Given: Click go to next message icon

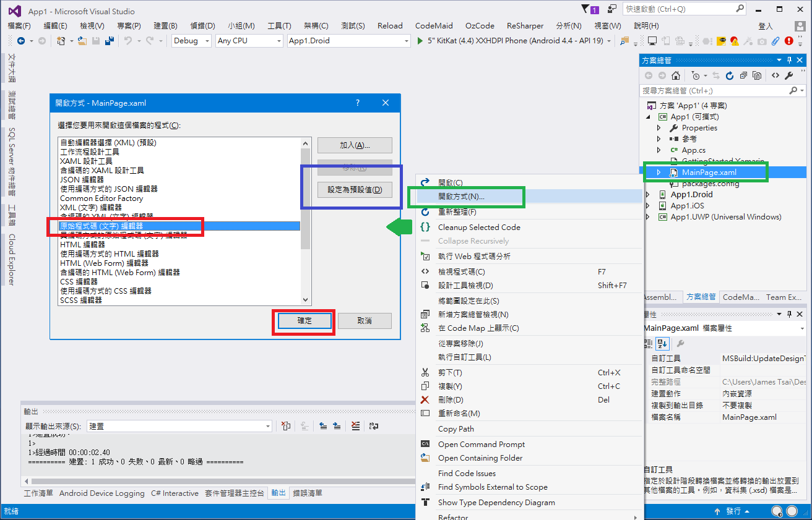Looking at the screenshot, I should 337,426.
